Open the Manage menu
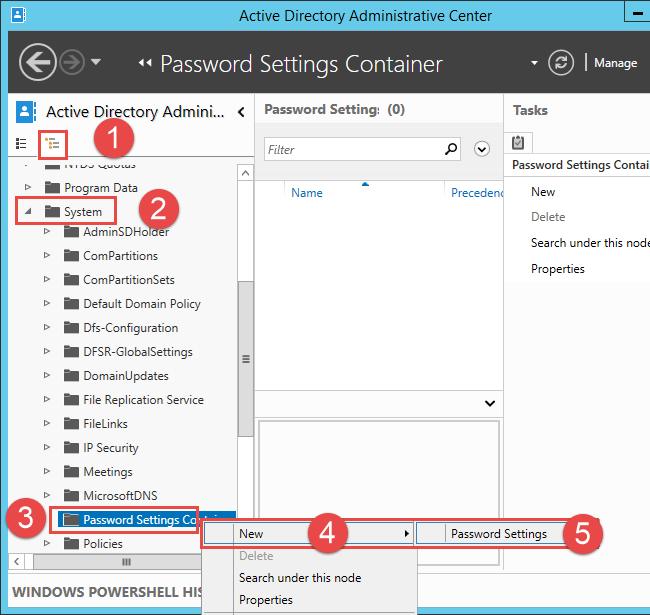Image resolution: width=650 pixels, height=615 pixels. tap(616, 63)
